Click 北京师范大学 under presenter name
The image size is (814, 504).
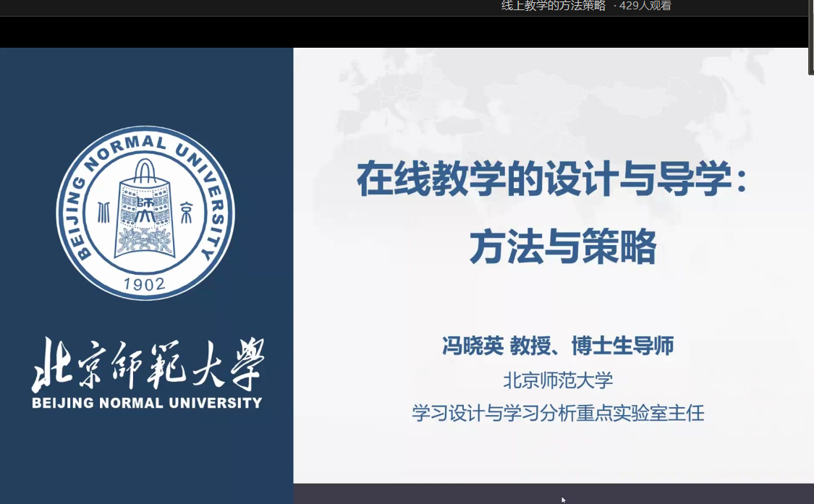coord(558,380)
